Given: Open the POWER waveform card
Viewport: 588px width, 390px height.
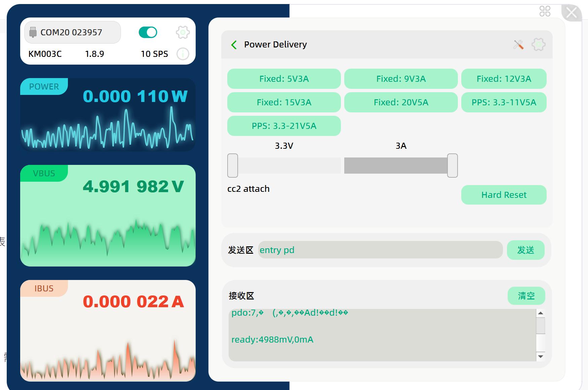Looking at the screenshot, I should click(108, 115).
